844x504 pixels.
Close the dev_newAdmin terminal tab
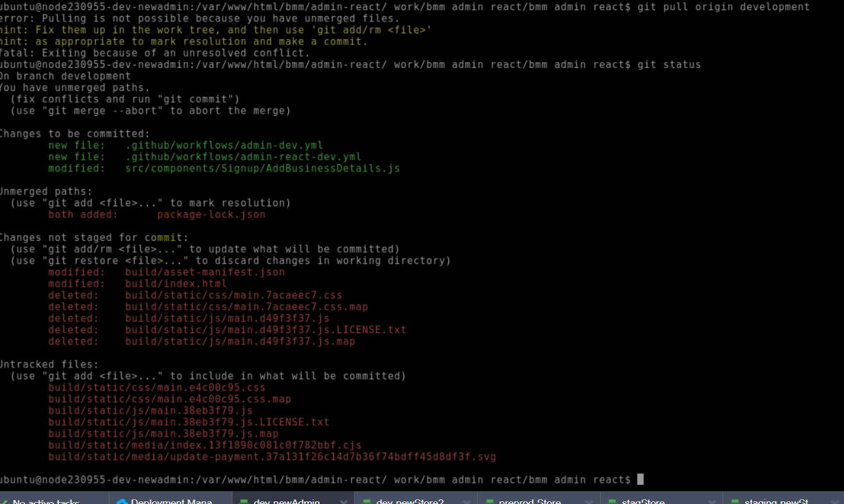point(344,502)
